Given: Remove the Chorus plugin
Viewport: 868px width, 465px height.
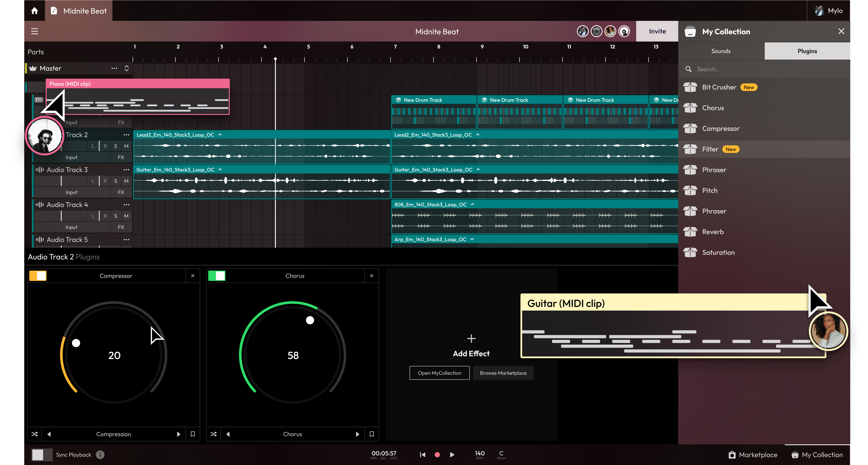Looking at the screenshot, I should click(372, 276).
